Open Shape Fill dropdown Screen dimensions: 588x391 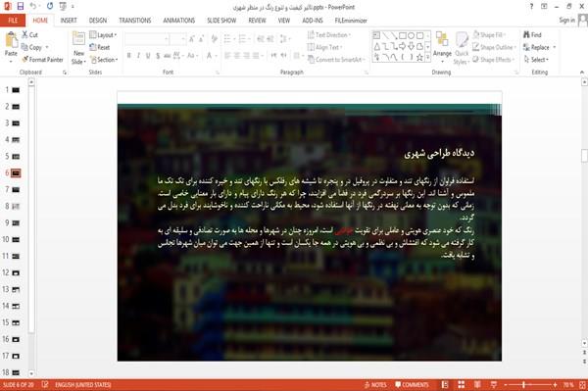[x=489, y=35]
